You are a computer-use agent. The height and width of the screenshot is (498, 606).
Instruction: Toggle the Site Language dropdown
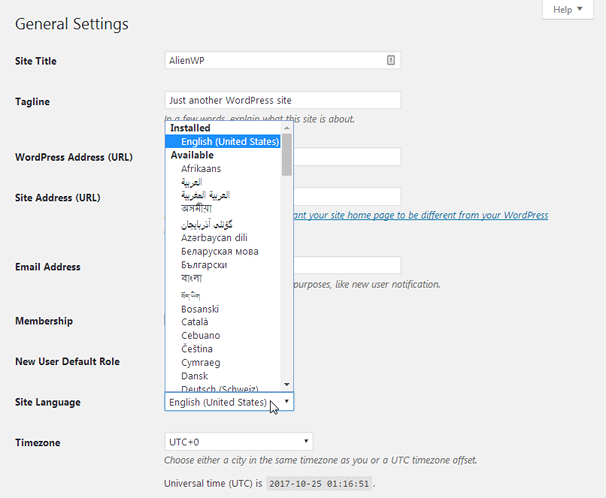pyautogui.click(x=229, y=402)
